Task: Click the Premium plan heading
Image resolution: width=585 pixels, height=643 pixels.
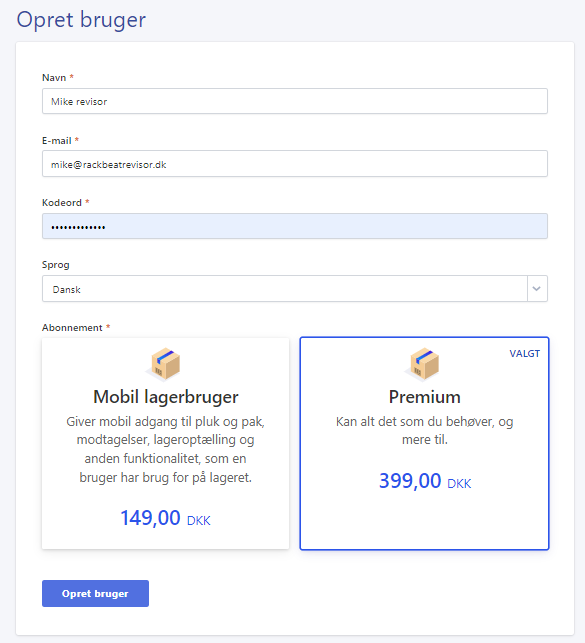Action: click(425, 397)
